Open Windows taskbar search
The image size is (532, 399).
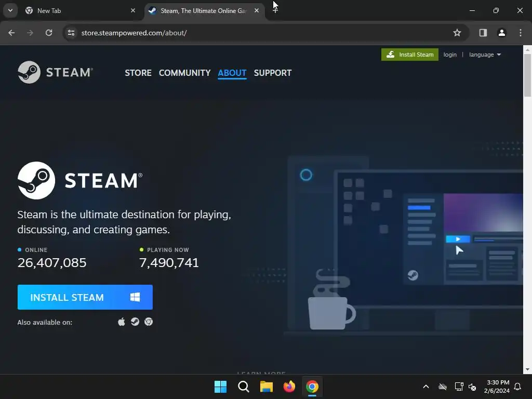coord(244,387)
